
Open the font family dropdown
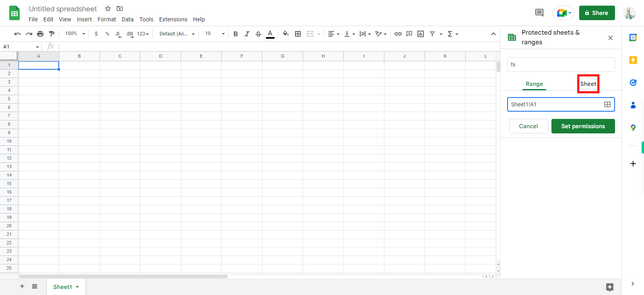[177, 34]
